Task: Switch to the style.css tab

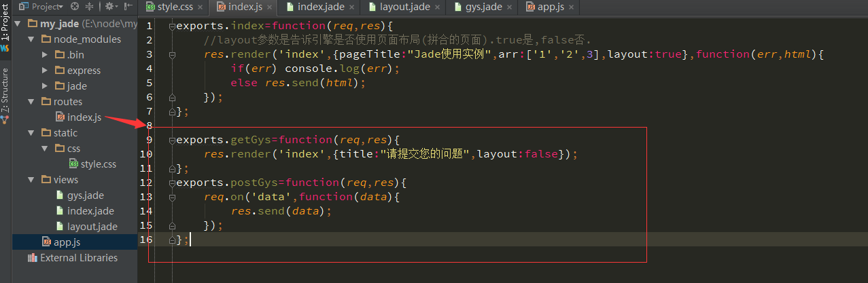Action: coord(175,7)
